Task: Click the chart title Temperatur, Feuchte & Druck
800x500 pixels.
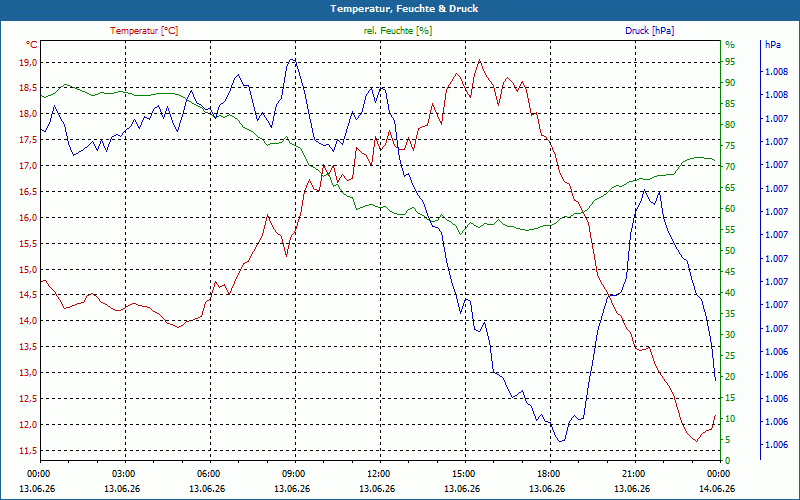Action: pos(404,9)
